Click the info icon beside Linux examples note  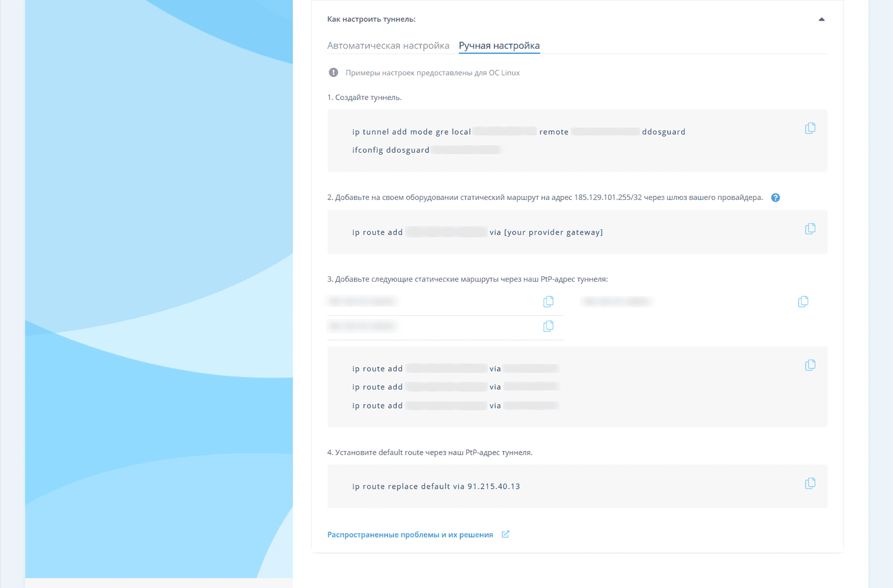pyautogui.click(x=333, y=73)
